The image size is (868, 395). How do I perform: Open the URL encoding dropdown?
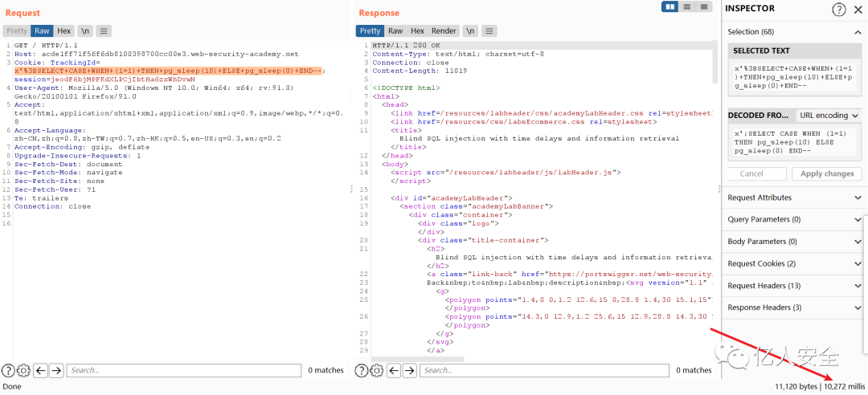[828, 115]
